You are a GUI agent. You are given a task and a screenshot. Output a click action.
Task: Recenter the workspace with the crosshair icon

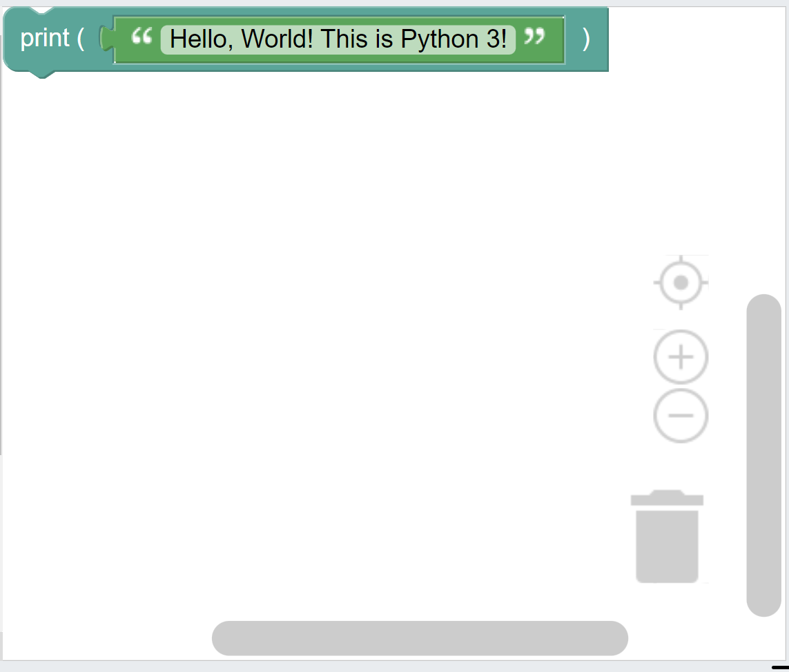681,282
